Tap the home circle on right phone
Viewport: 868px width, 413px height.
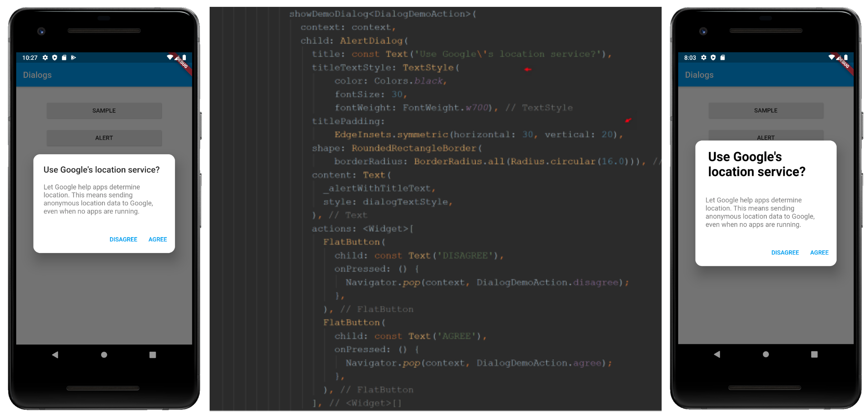click(x=766, y=354)
